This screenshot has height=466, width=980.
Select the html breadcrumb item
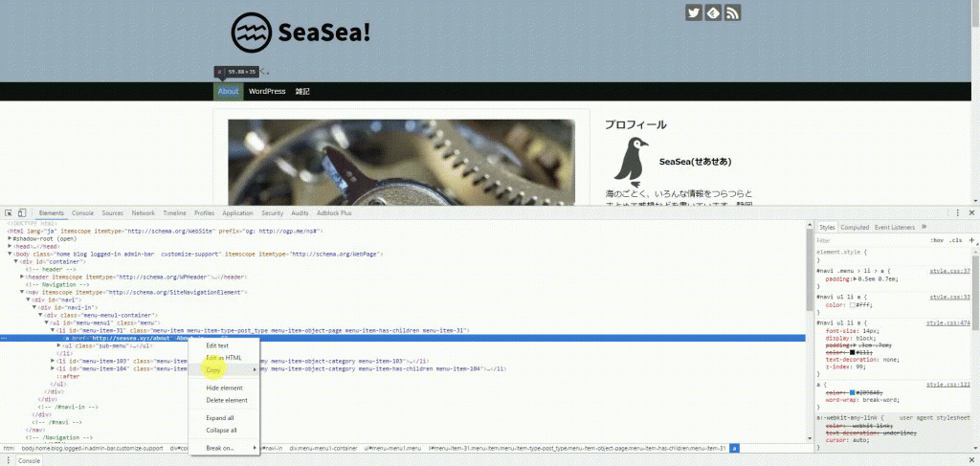8,448
